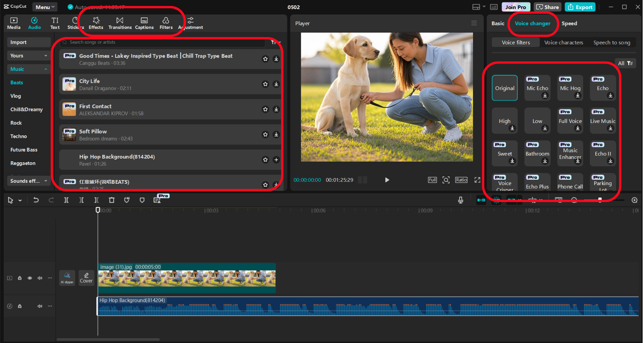Delete the selected clip with trash icon

pos(112,200)
